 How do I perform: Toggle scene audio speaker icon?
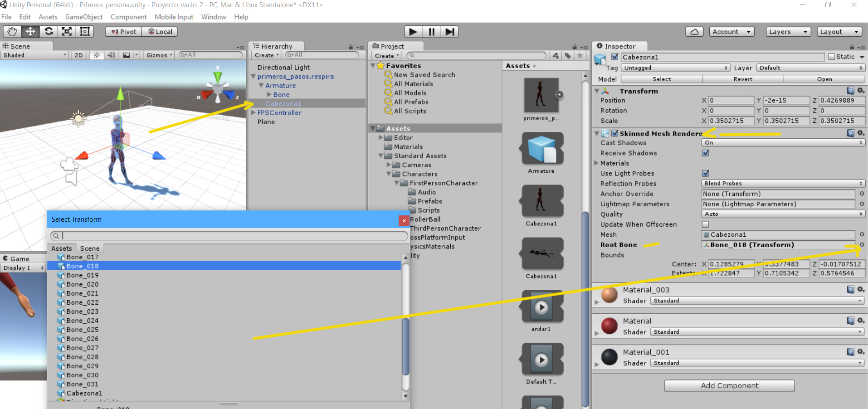111,55
